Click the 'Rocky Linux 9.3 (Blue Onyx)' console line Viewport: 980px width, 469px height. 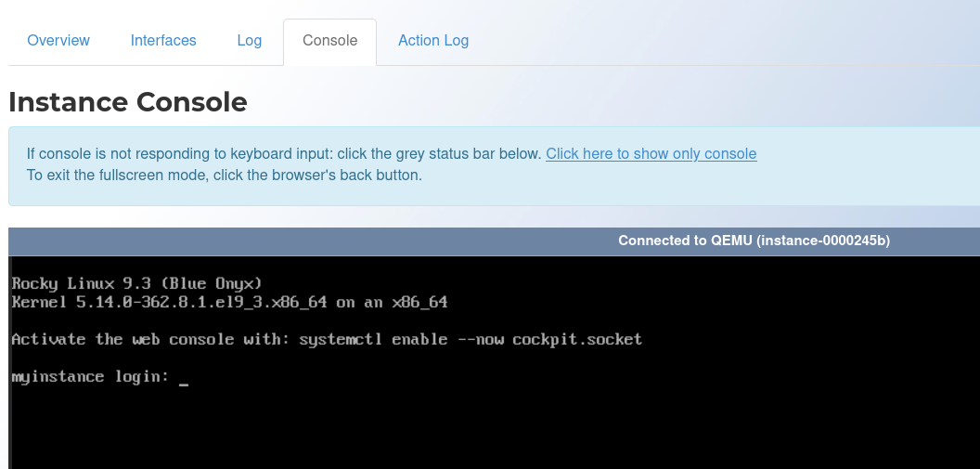point(136,284)
